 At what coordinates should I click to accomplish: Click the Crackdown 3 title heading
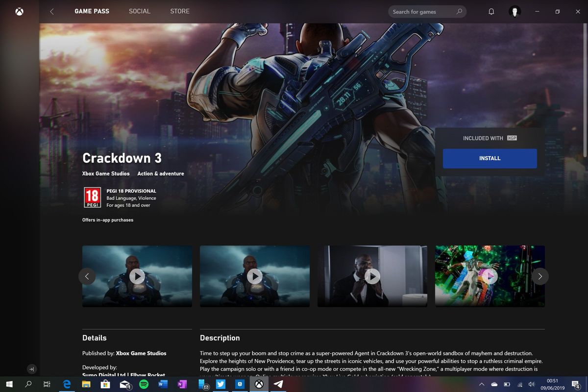[122, 158]
